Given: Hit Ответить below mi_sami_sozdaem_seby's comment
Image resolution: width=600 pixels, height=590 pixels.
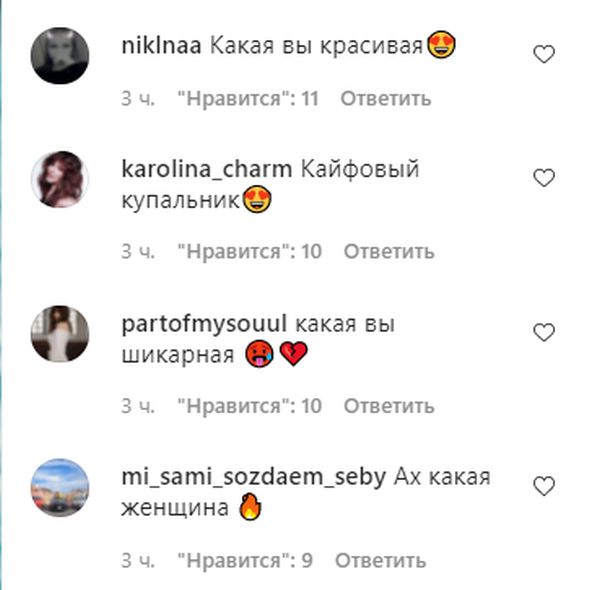Looking at the screenshot, I should [x=380, y=561].
